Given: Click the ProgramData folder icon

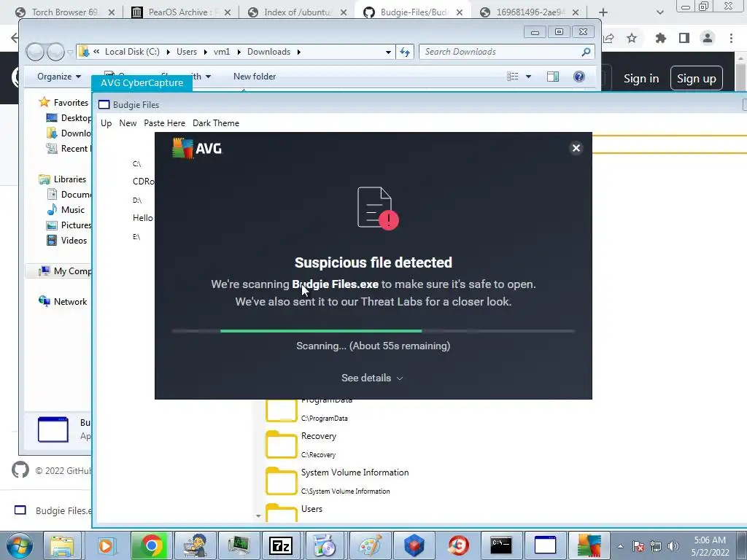Looking at the screenshot, I should 281,410.
